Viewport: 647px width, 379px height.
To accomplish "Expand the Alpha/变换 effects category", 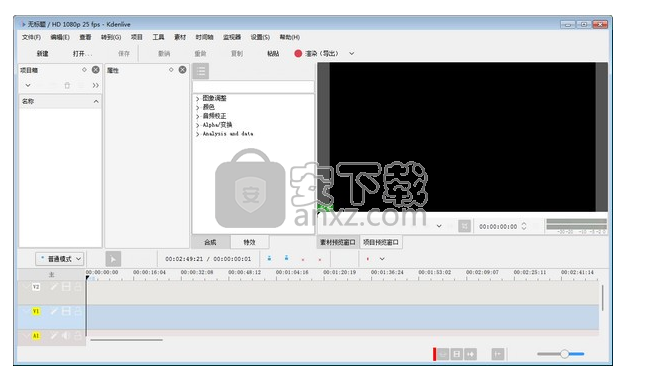I will pos(197,125).
